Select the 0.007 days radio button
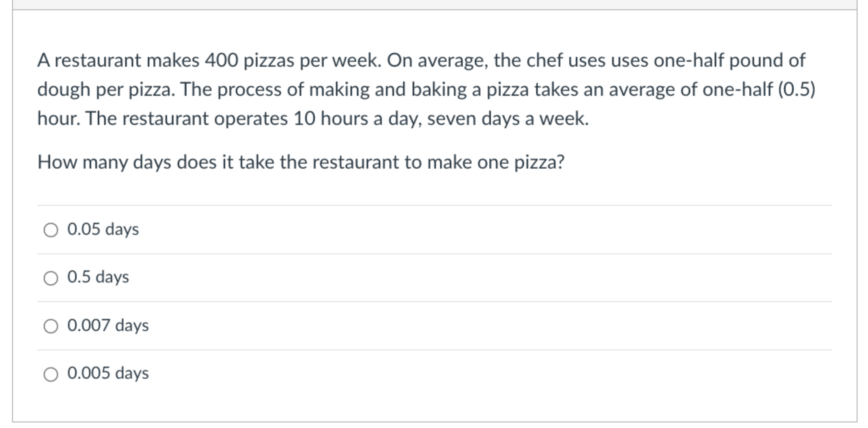The image size is (868, 428). click(50, 327)
